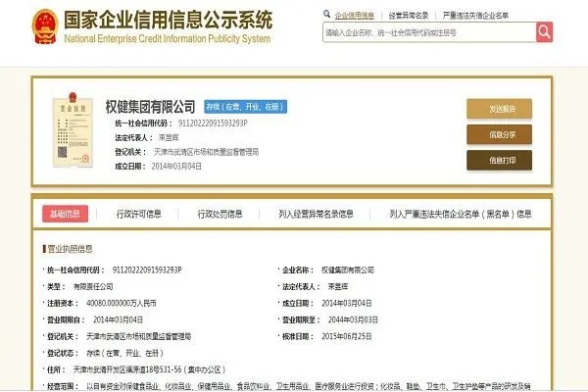Click the 发送报告 button
Screen dimensions: 588x392
click(x=499, y=109)
